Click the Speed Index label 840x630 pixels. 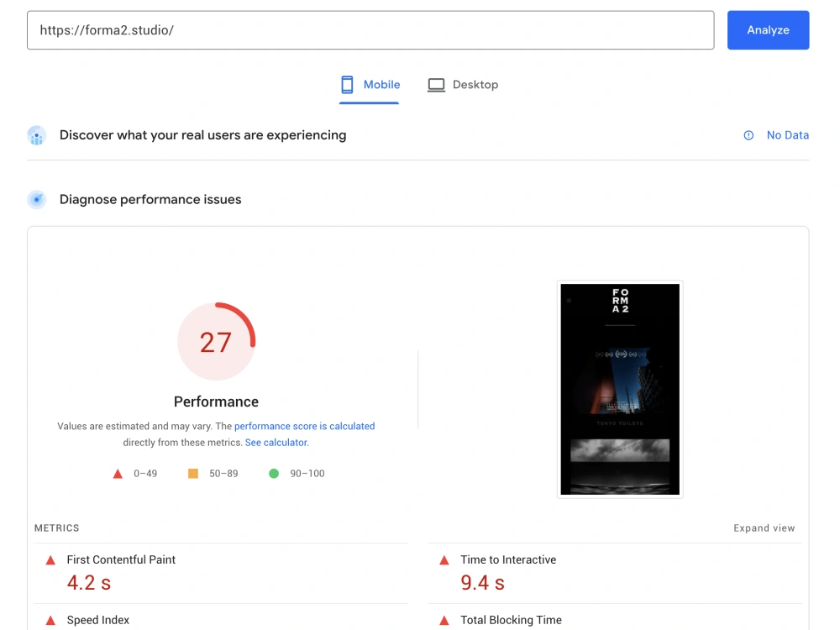pos(98,620)
